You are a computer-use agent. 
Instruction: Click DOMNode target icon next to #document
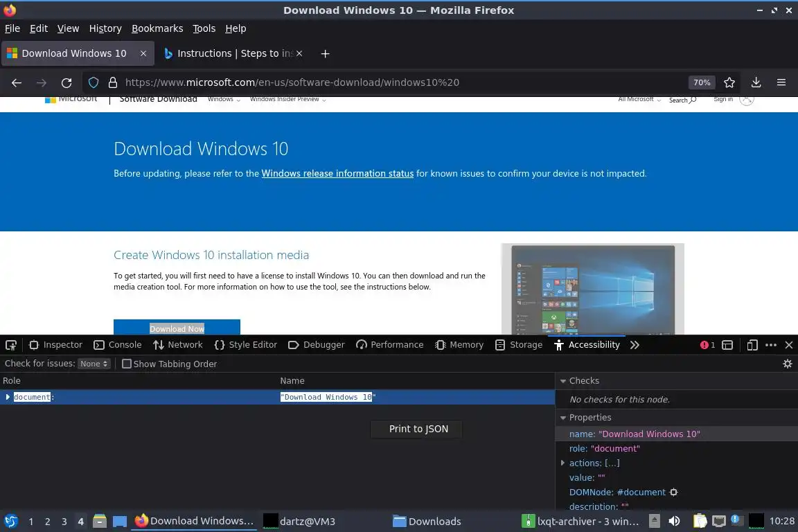(x=674, y=493)
